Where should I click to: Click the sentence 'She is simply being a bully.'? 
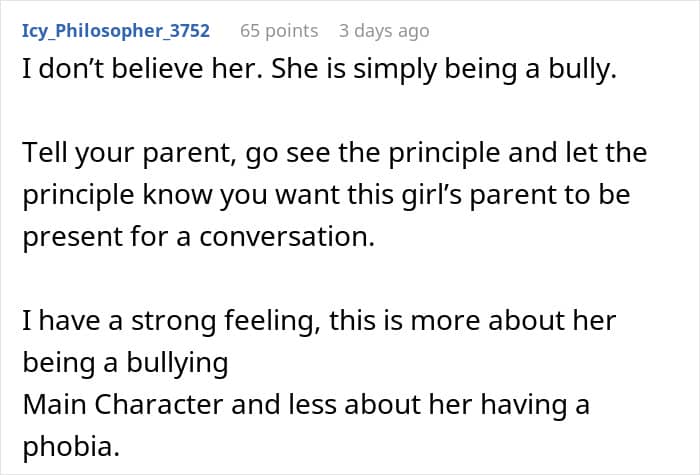[x=444, y=70]
